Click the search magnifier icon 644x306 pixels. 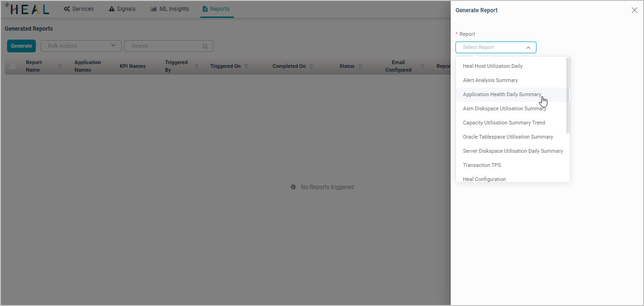coord(205,46)
